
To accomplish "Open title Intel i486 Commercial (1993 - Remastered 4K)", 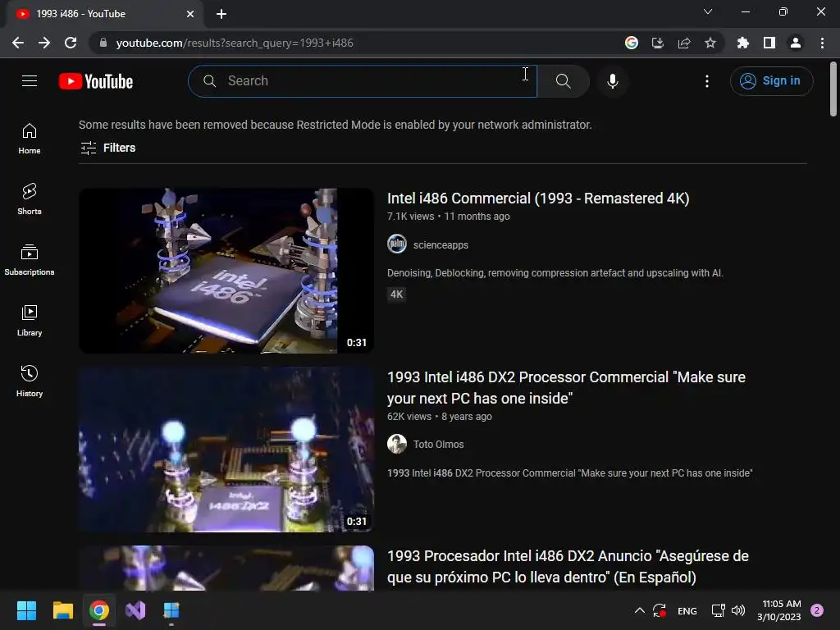I will 538,199.
